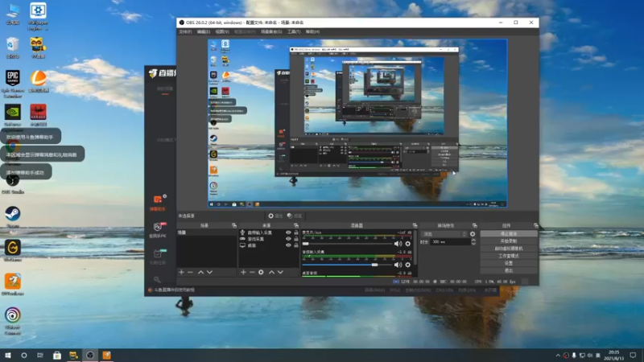Screen dimensions: 644x362
Task: Remove selected source with the minus icon
Action: click(x=252, y=272)
